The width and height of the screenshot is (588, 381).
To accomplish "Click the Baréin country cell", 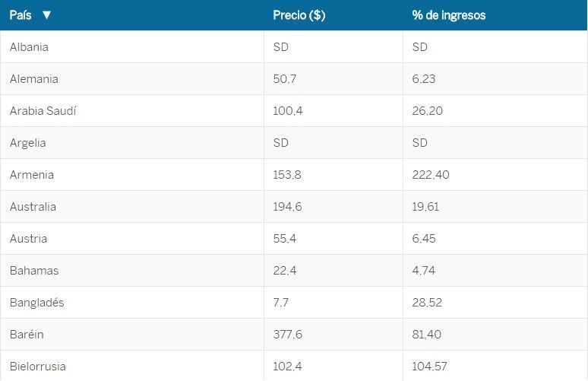I will pyautogui.click(x=28, y=335).
